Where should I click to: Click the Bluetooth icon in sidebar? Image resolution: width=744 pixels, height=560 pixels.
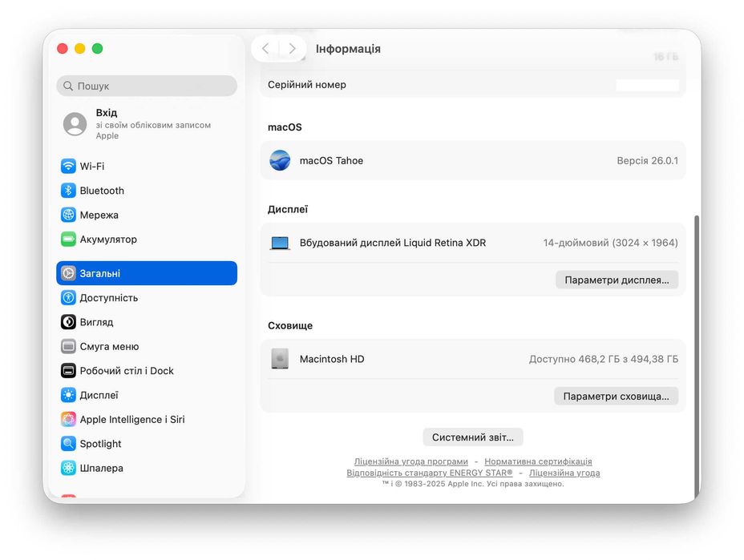tap(68, 191)
